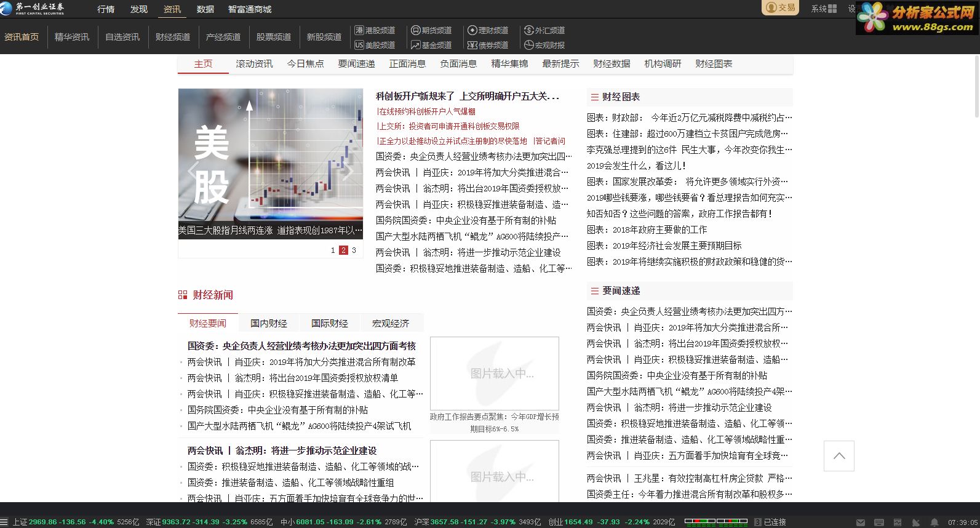Switch to 正面消息 tab

(x=407, y=64)
